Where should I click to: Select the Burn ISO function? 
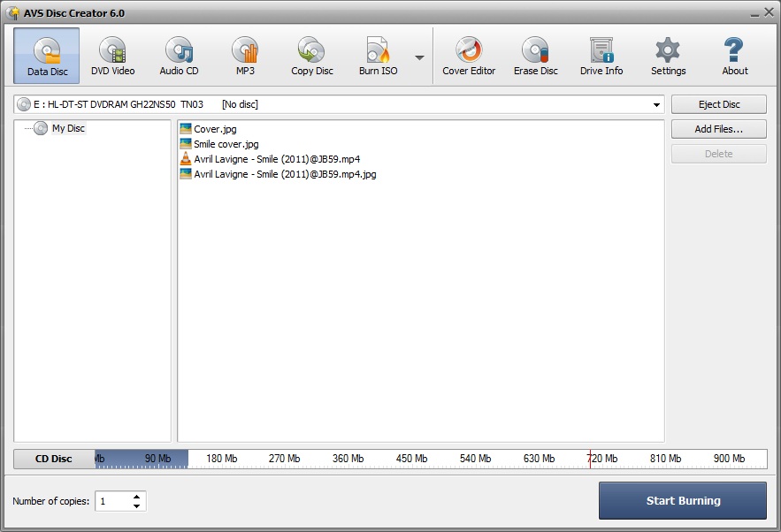tap(377, 55)
